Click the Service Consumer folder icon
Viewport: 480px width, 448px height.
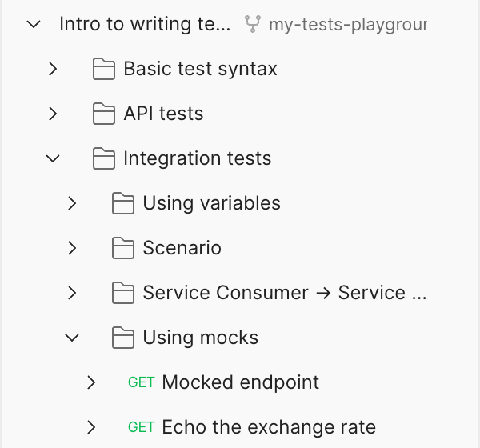[x=123, y=293]
